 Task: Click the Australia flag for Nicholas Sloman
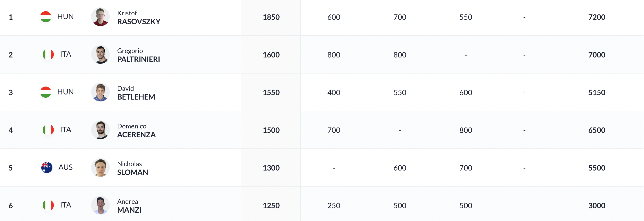coord(47,167)
